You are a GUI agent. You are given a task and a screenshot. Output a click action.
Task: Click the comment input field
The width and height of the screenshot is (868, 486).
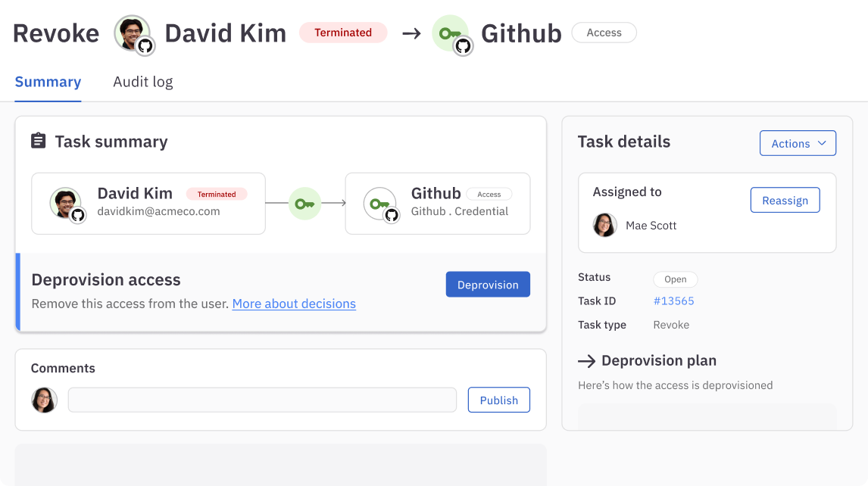point(261,399)
